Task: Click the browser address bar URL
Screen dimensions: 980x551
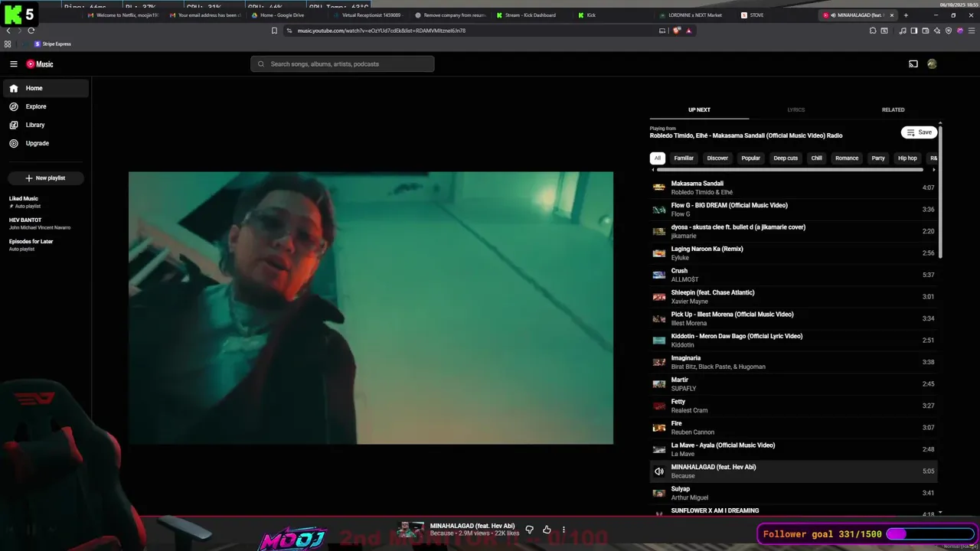Action: click(381, 31)
